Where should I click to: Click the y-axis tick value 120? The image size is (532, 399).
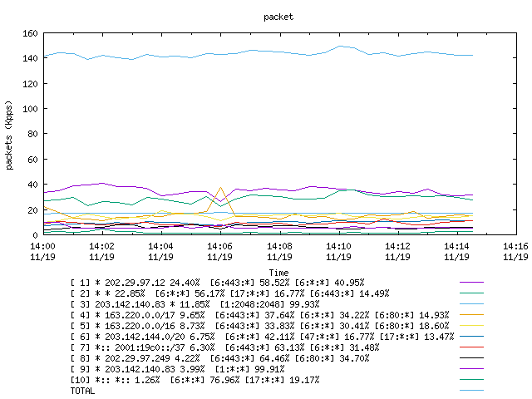[x=30, y=84]
